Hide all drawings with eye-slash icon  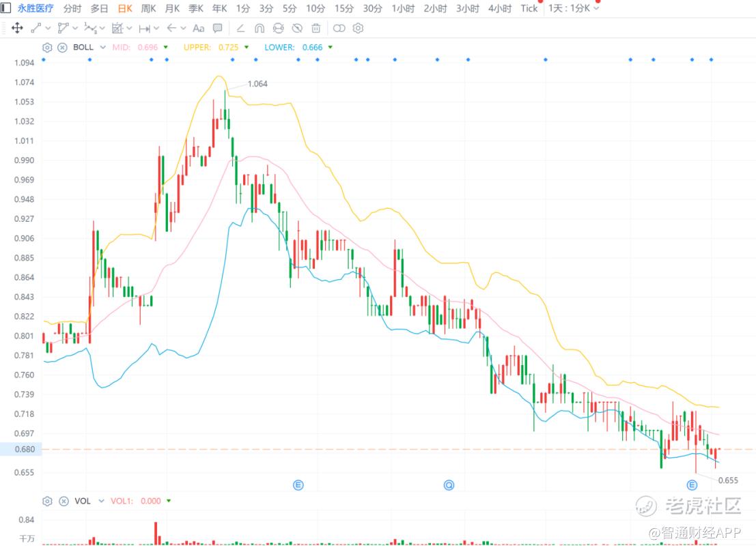[297, 28]
